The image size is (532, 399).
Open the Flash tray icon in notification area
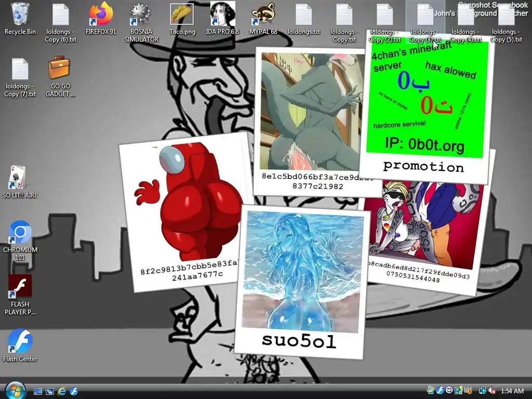pyautogui.click(x=440, y=391)
